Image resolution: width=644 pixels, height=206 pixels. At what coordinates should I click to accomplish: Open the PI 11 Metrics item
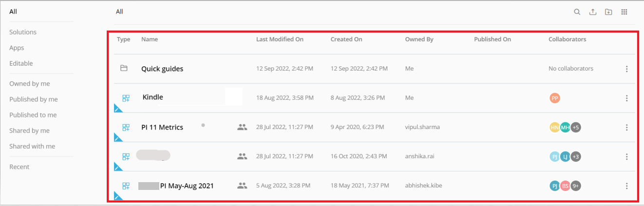(162, 127)
